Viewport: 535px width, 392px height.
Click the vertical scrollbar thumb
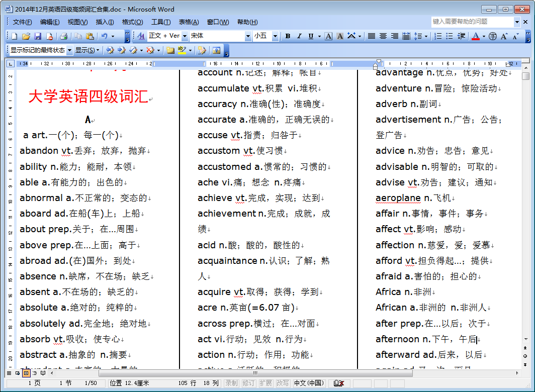pyautogui.click(x=526, y=76)
